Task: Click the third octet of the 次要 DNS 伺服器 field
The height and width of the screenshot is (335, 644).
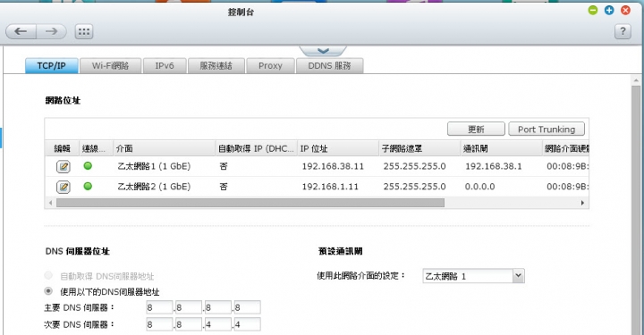Action: 217,324
